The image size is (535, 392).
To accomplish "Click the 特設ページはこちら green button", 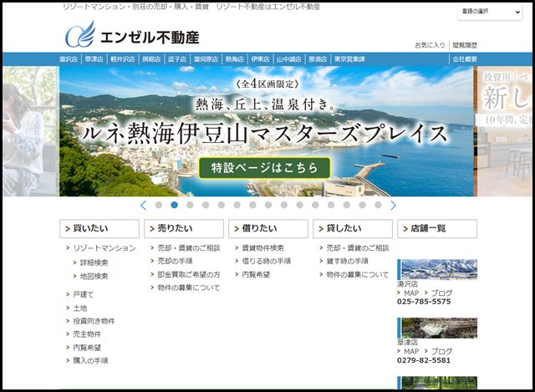I will point(264,168).
